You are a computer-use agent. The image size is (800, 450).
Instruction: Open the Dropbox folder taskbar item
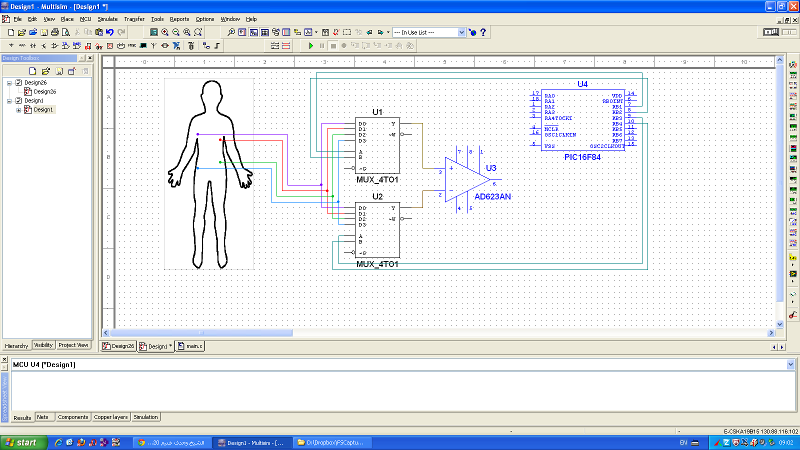click(x=333, y=442)
